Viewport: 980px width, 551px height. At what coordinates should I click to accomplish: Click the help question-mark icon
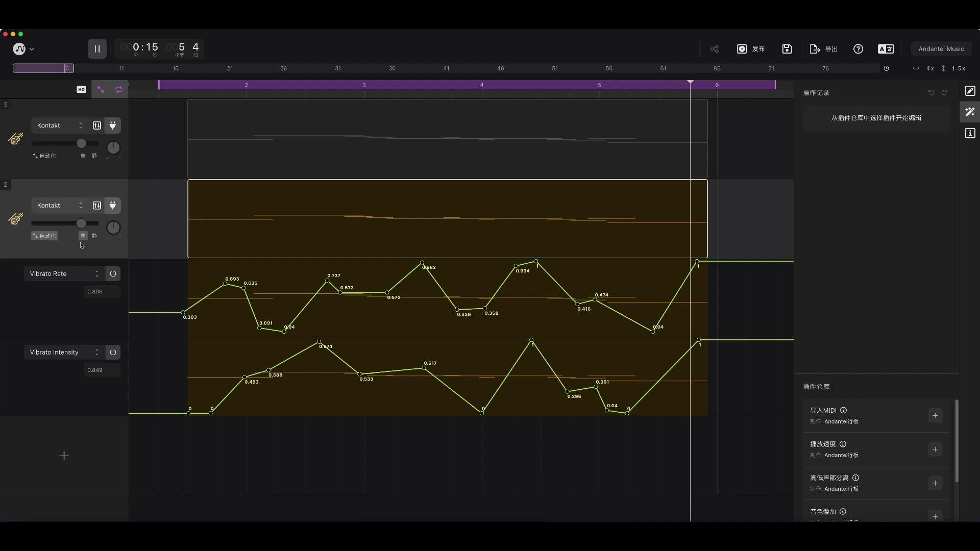(858, 49)
